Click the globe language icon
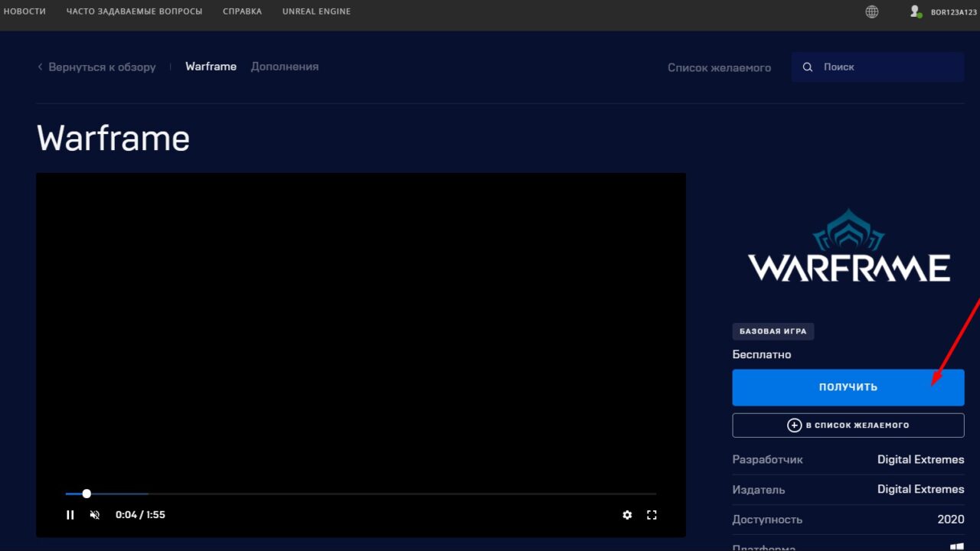The image size is (980, 551). 871,11
